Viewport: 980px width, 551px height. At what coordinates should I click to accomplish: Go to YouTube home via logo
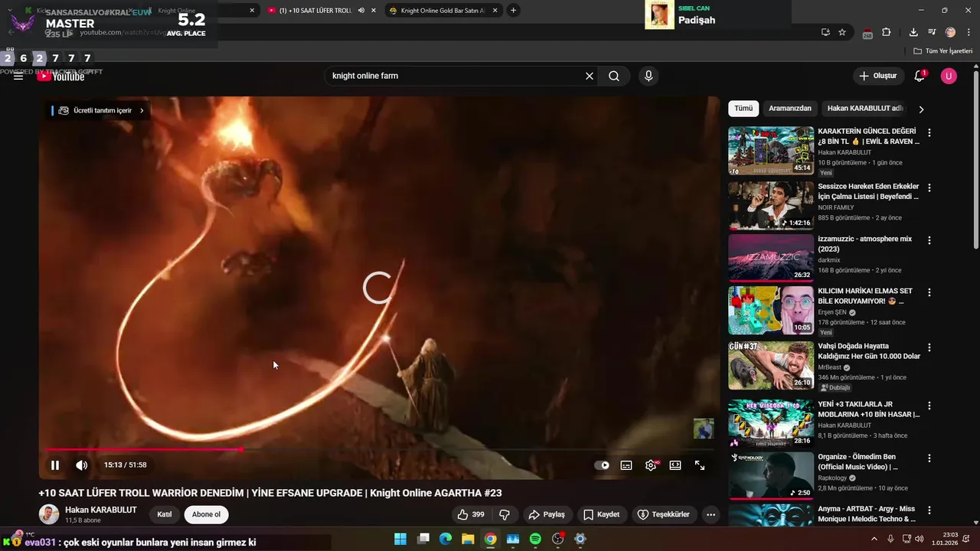point(61,77)
